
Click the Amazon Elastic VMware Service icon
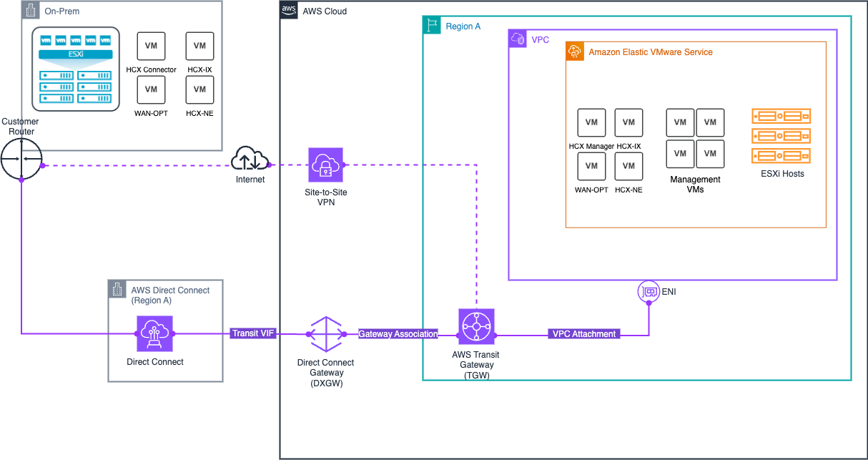(575, 52)
